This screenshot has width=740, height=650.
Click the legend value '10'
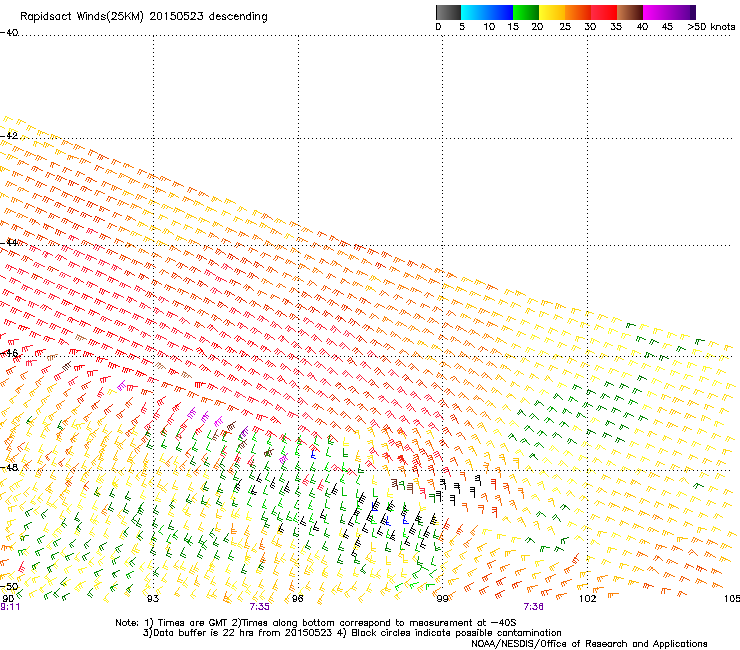489,26
